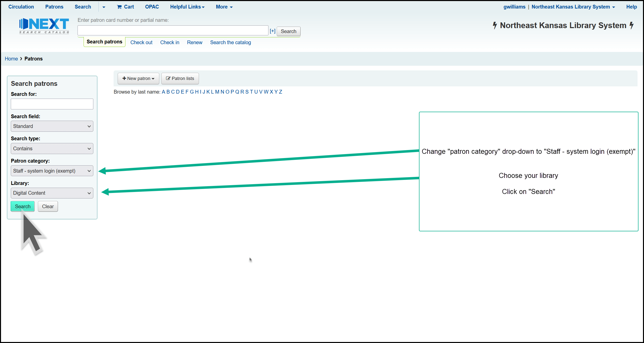Select the Library Digital Content dropdown
The height and width of the screenshot is (343, 644).
tap(52, 193)
